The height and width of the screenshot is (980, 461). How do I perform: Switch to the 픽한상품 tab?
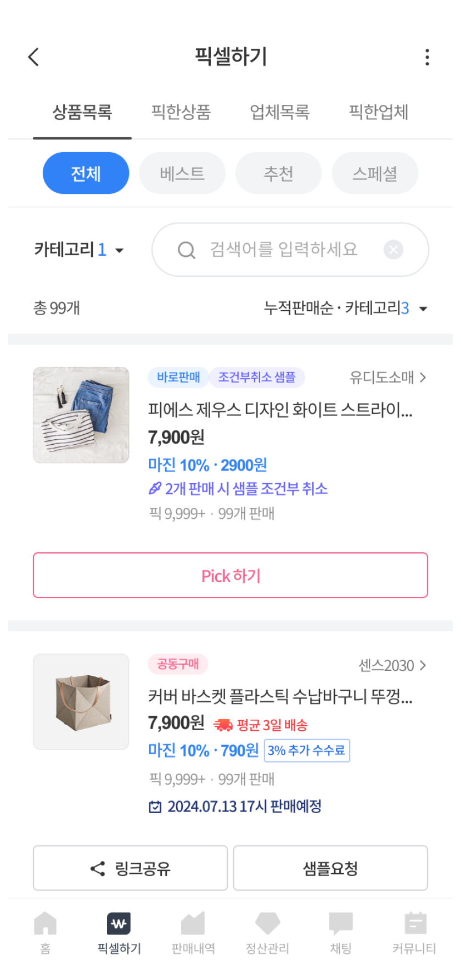(x=181, y=112)
